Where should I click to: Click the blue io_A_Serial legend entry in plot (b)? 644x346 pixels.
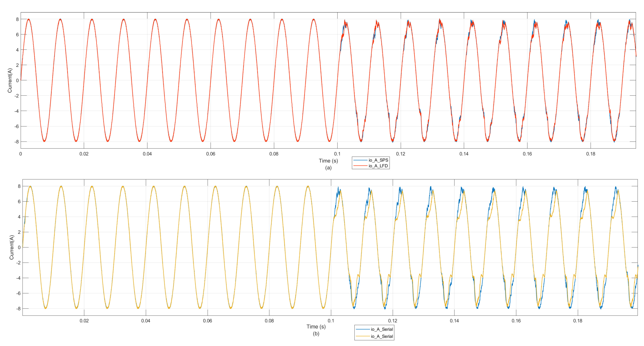pyautogui.click(x=382, y=329)
